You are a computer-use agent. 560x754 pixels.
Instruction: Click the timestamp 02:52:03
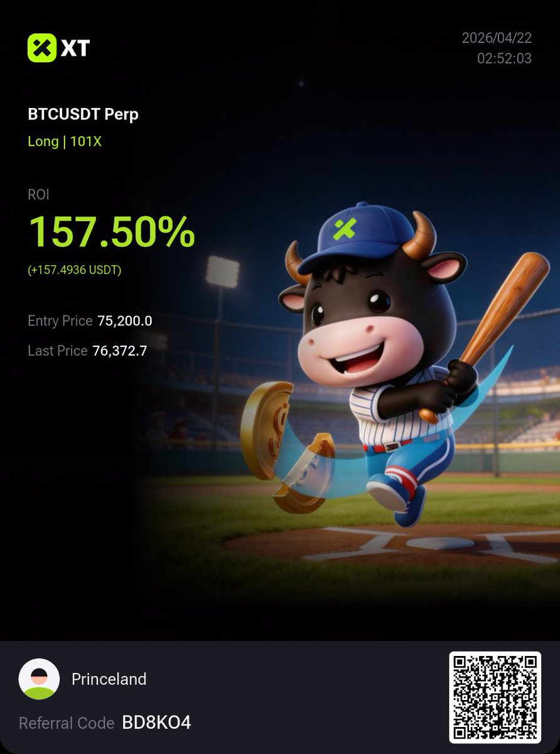504,58
